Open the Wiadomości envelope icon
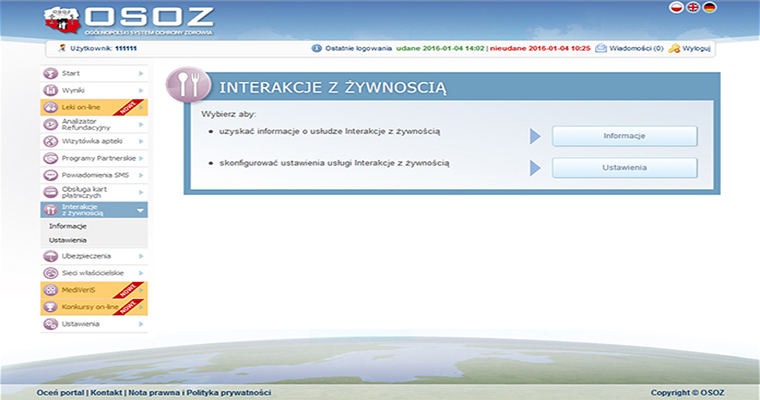 pos(600,48)
